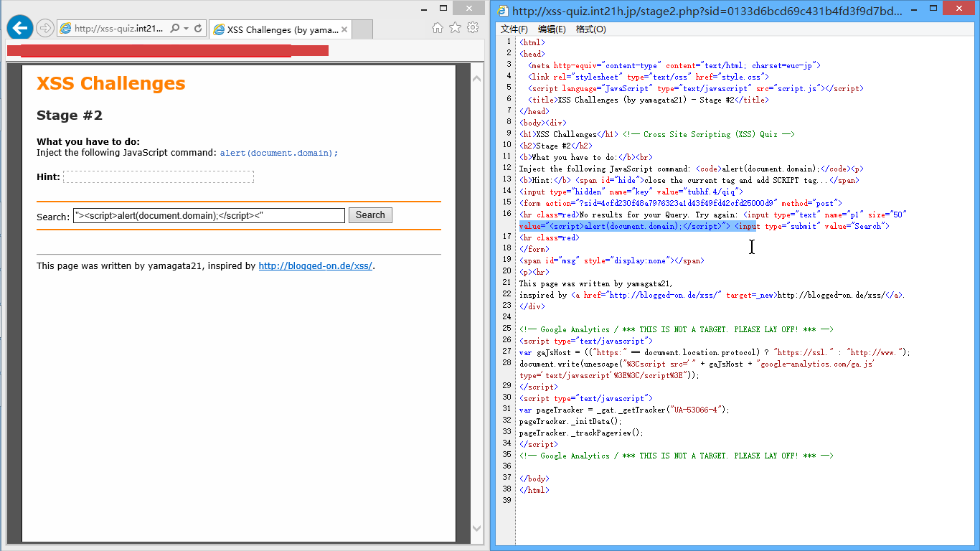This screenshot has width=980, height=551.
Task: Click the Search text input on the page
Action: coord(209,215)
